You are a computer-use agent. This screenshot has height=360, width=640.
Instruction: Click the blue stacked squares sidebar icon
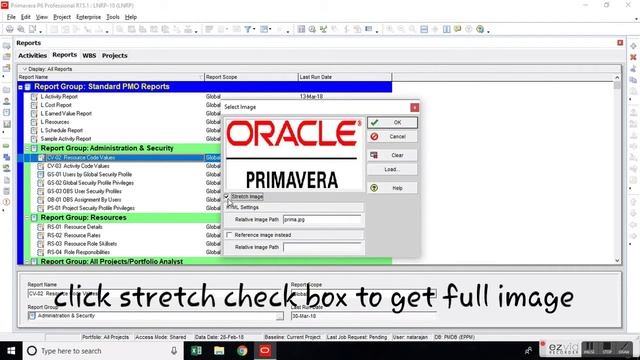click(7, 157)
